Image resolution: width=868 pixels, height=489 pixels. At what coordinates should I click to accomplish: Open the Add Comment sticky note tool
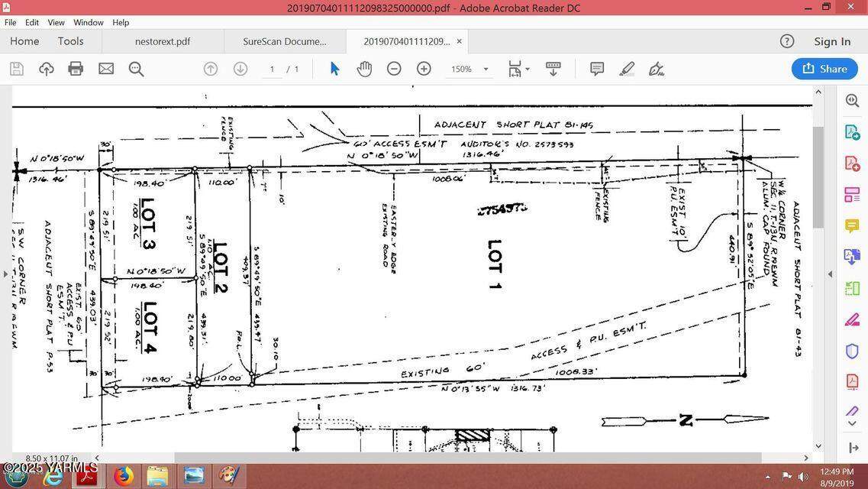[x=597, y=69]
